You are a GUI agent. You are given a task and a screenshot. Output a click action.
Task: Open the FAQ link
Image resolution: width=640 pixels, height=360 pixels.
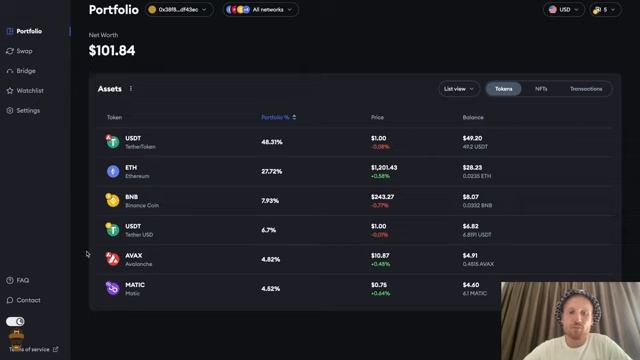coord(22,280)
